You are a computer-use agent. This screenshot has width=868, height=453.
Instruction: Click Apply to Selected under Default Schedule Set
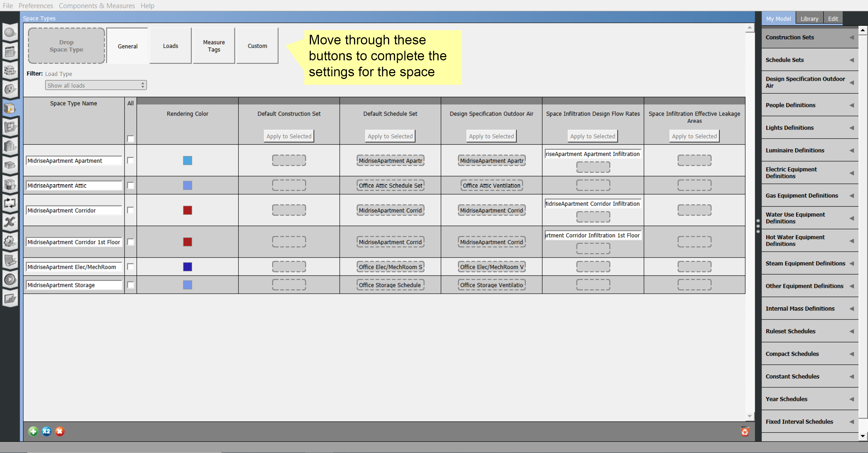(x=390, y=136)
